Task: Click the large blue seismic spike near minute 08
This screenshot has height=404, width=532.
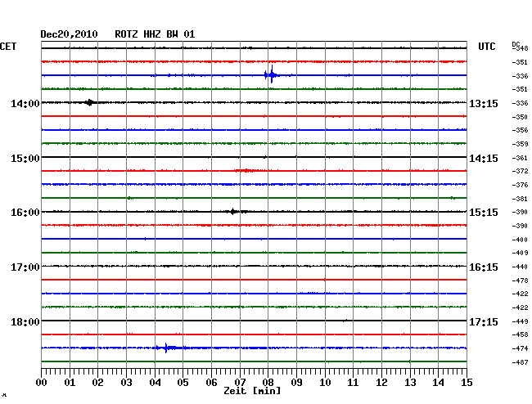Action: click(272, 74)
